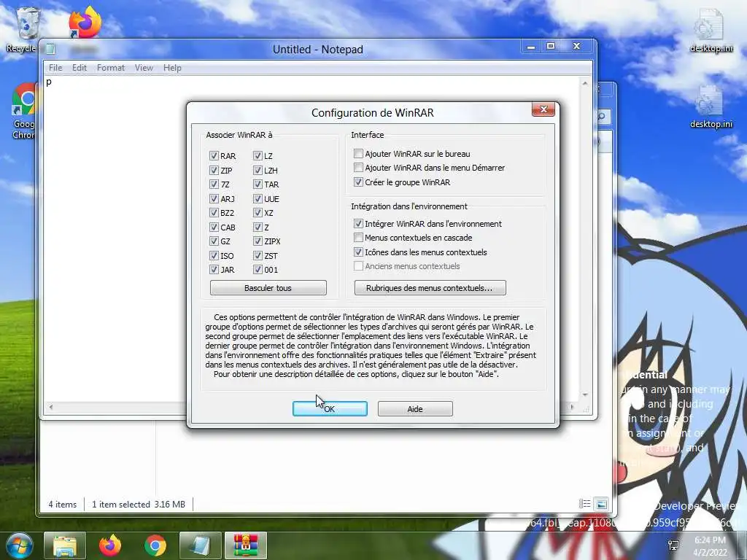
Task: Toggle the LZH association checkbox
Action: [258, 170]
